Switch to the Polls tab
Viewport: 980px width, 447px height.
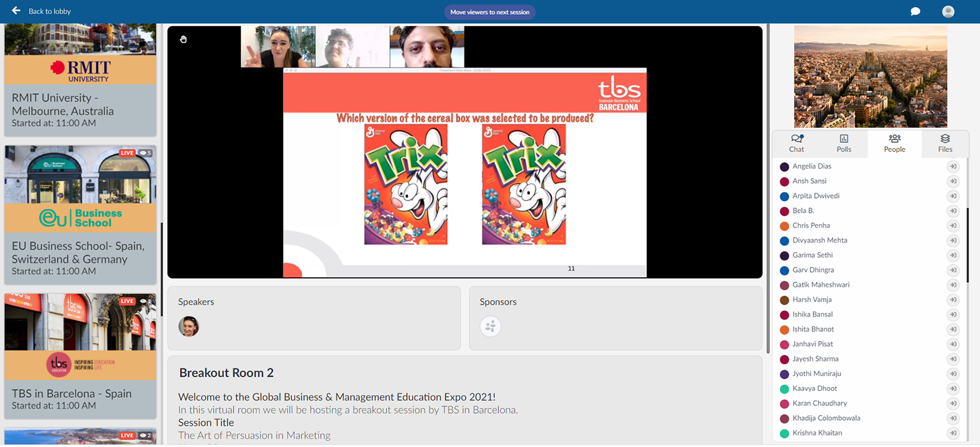(844, 144)
